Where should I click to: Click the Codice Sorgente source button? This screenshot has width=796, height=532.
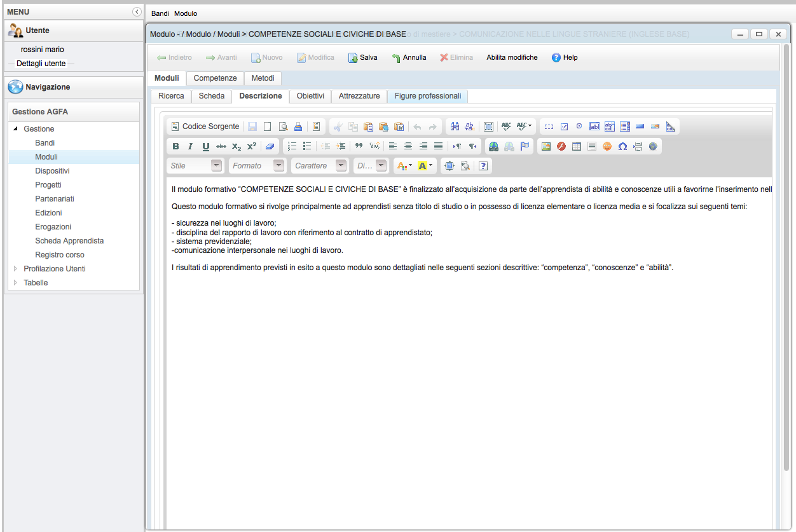point(205,126)
